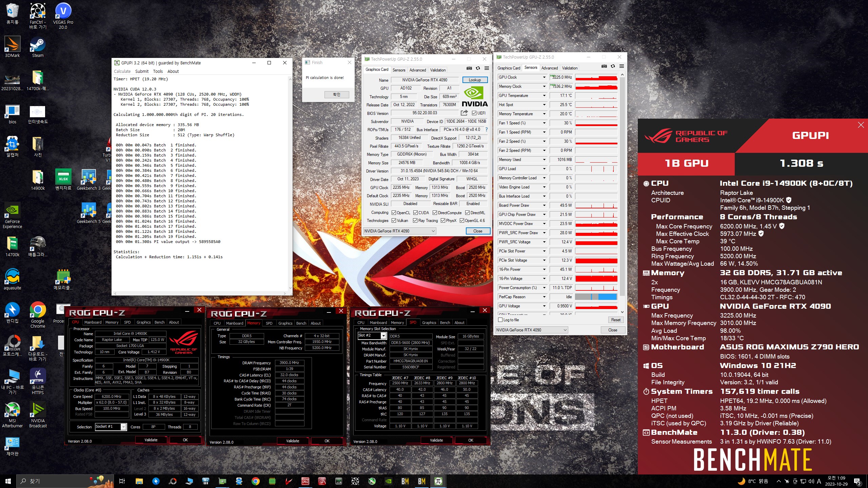Close the BenchMate GPUPI result panel
The width and height of the screenshot is (868, 488).
pyautogui.click(x=861, y=125)
